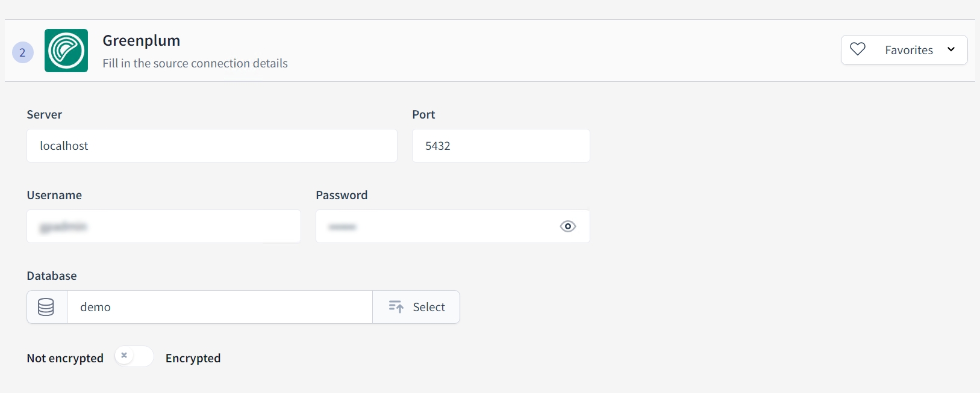Click the Greenplum heading text
This screenshot has height=393, width=980.
142,40
